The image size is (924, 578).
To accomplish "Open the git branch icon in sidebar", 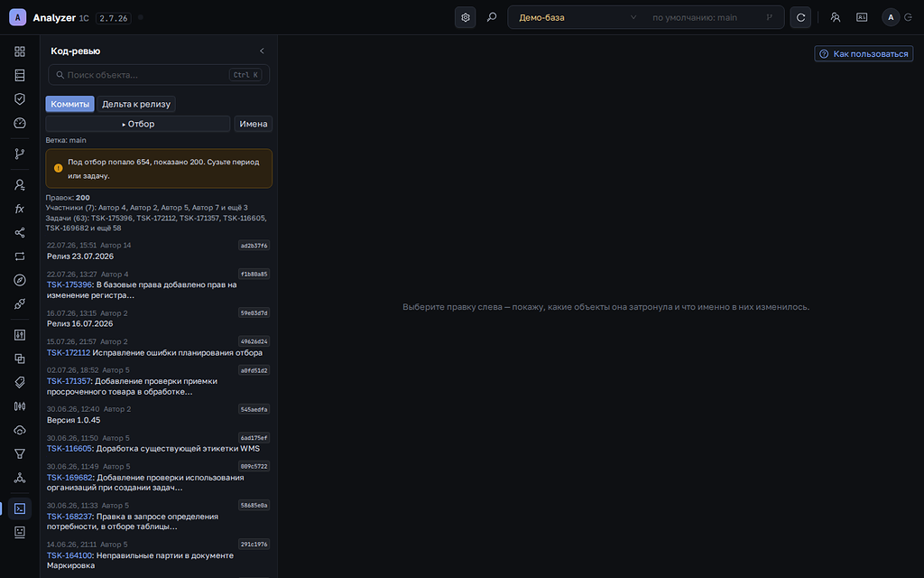I will 20,154.
